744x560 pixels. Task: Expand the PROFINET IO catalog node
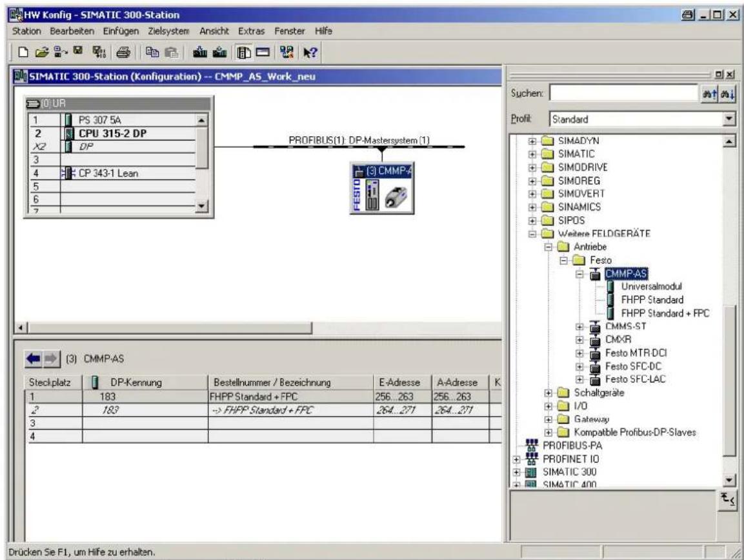click(x=516, y=459)
